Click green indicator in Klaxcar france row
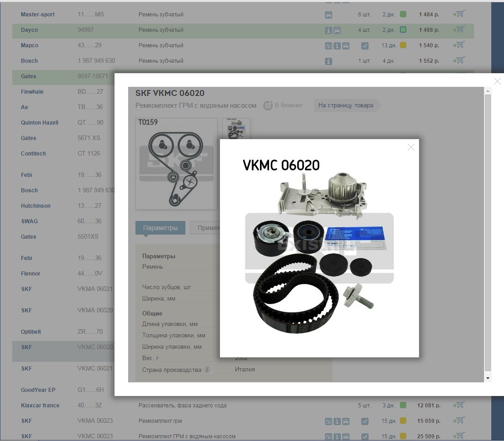 point(403,405)
